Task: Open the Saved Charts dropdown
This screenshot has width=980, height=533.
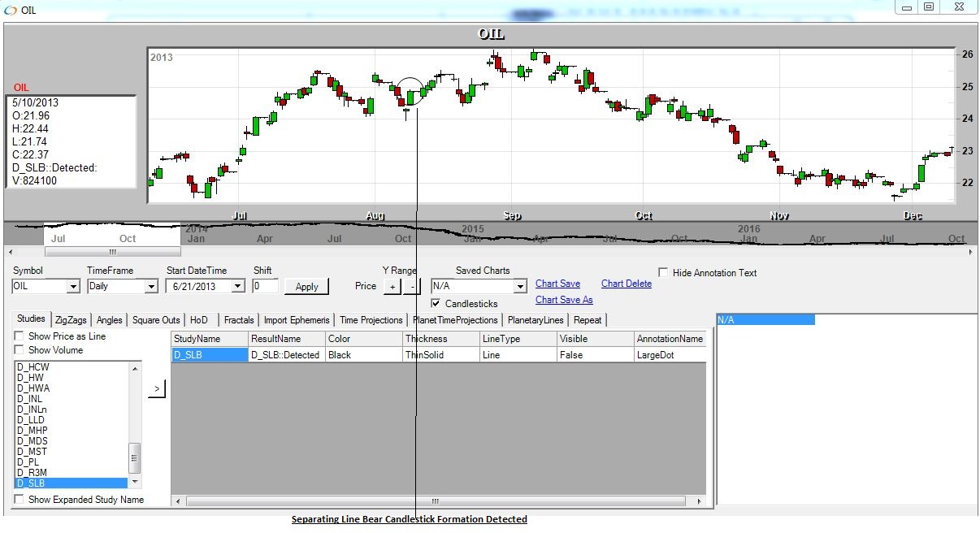Action: point(520,286)
